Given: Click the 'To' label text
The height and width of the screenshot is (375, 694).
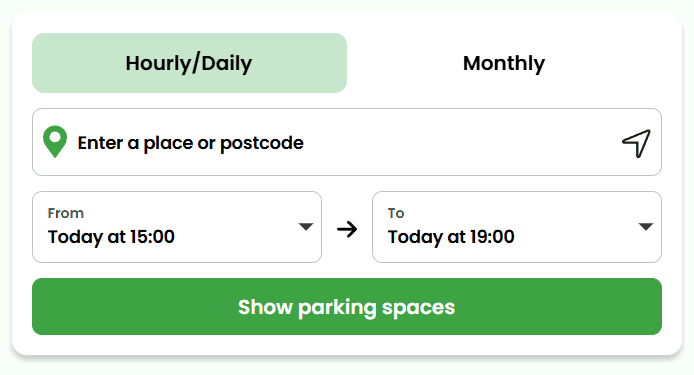Looking at the screenshot, I should pos(396,213).
